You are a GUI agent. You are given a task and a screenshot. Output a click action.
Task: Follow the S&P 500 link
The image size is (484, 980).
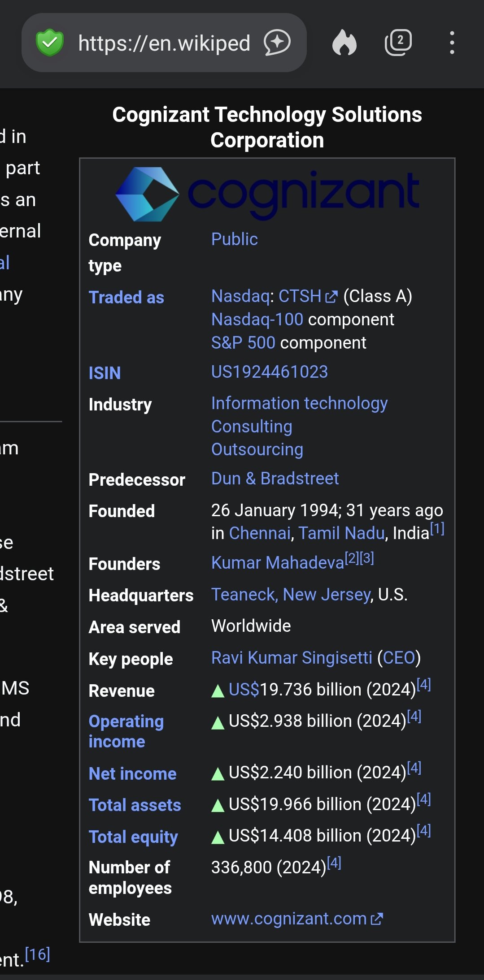243,343
